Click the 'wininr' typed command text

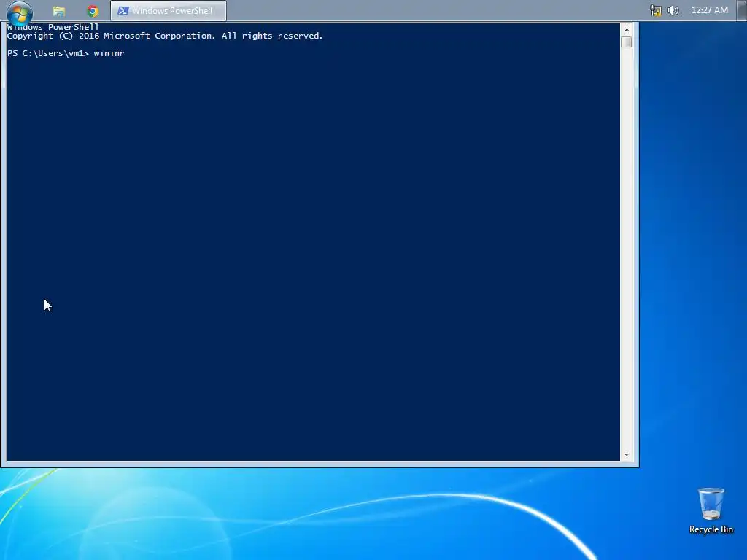[x=109, y=53]
